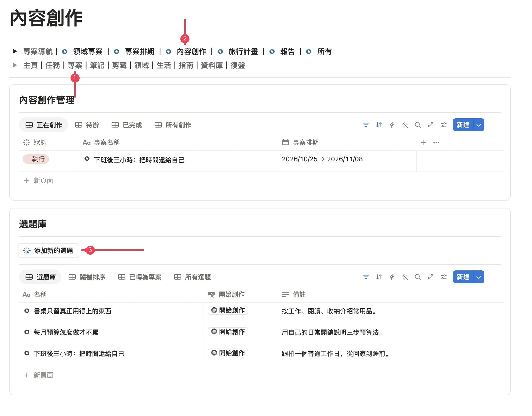532x416 pixels.
Task: Open the 所有創作 view tab
Action: (173, 125)
